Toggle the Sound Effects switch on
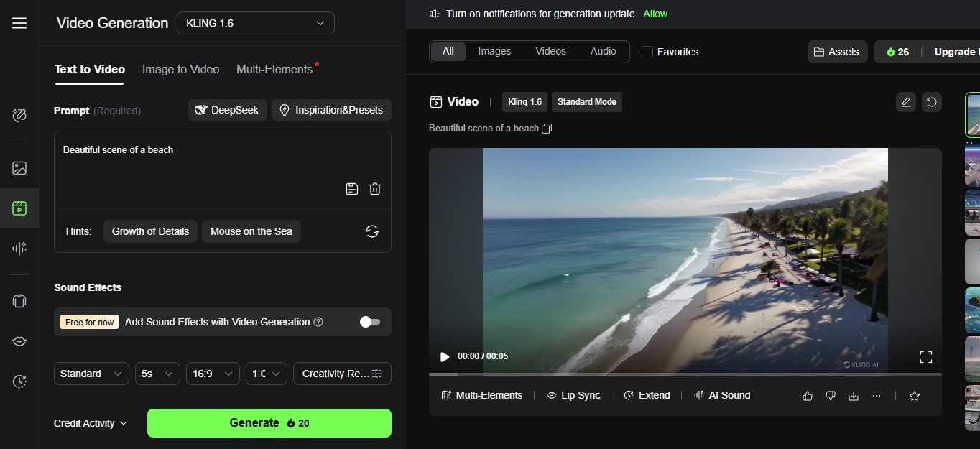The height and width of the screenshot is (449, 980). [369, 322]
